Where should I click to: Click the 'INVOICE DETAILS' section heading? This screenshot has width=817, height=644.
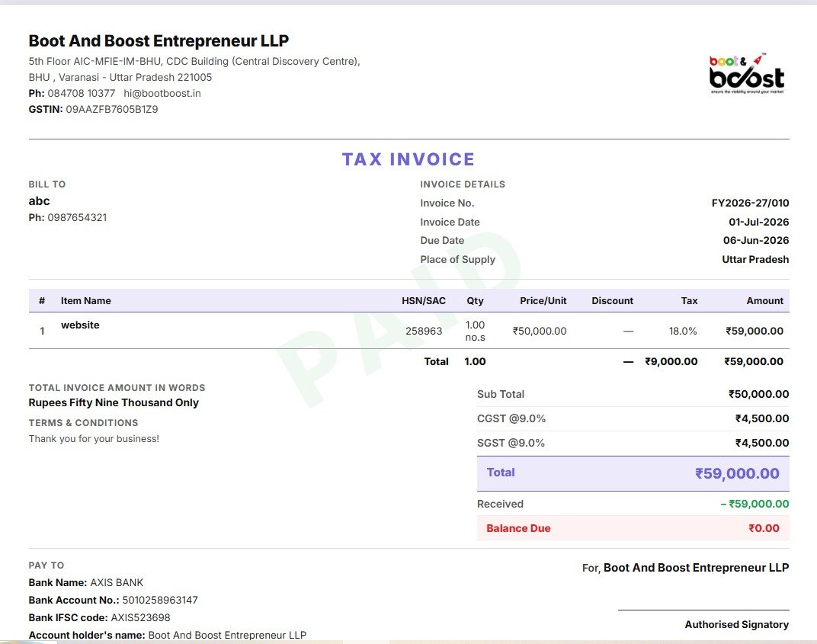click(x=463, y=184)
